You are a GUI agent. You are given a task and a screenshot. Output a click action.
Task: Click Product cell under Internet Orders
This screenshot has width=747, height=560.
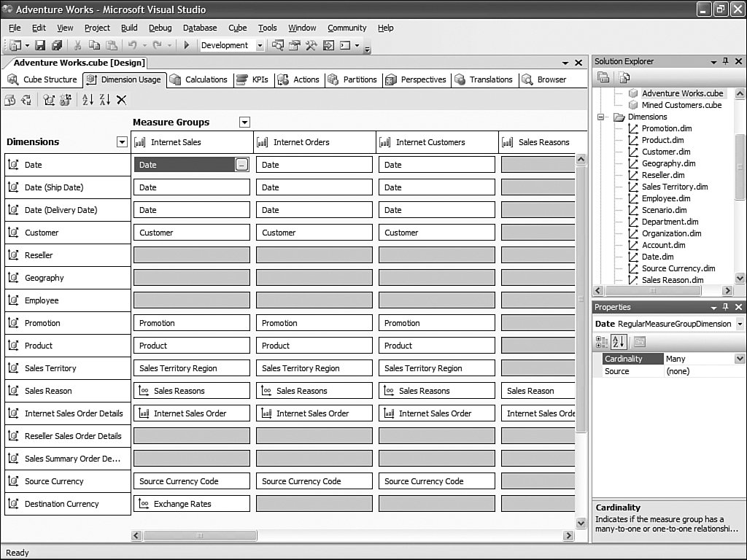[314, 346]
